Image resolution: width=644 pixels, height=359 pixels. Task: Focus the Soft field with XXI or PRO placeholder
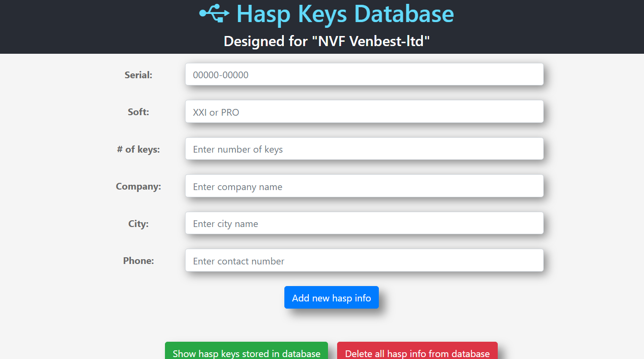point(364,112)
